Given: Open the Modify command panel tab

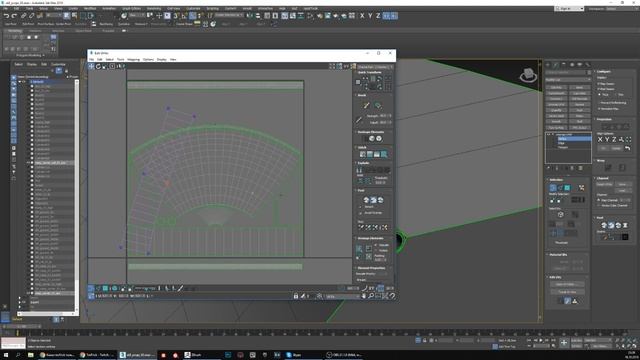Looking at the screenshot, I should 556,65.
